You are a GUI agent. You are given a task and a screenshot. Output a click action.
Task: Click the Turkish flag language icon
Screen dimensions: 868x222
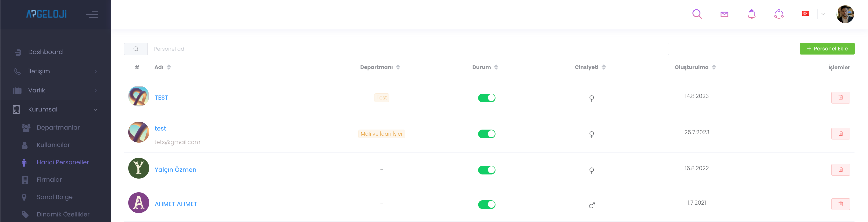tap(805, 14)
